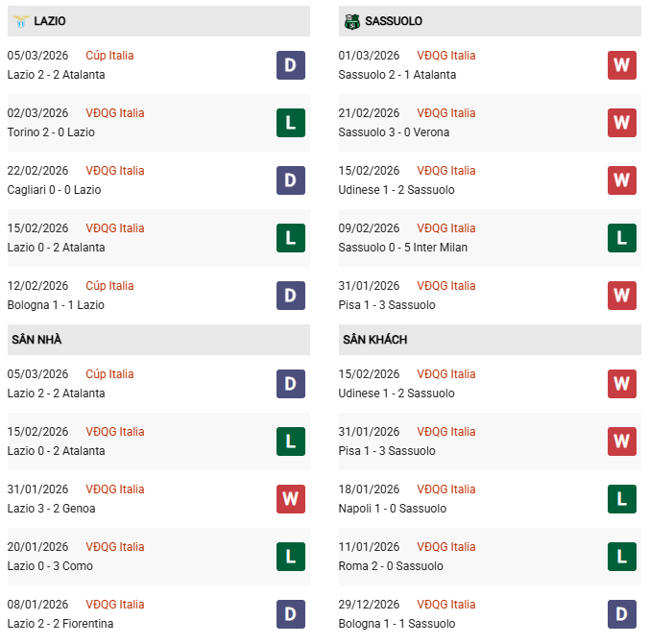Click the D badge for Lazio 2 - 2 Atalanta on 05/03/2026 under the LAZIO header
649x644 pixels.
(x=290, y=65)
